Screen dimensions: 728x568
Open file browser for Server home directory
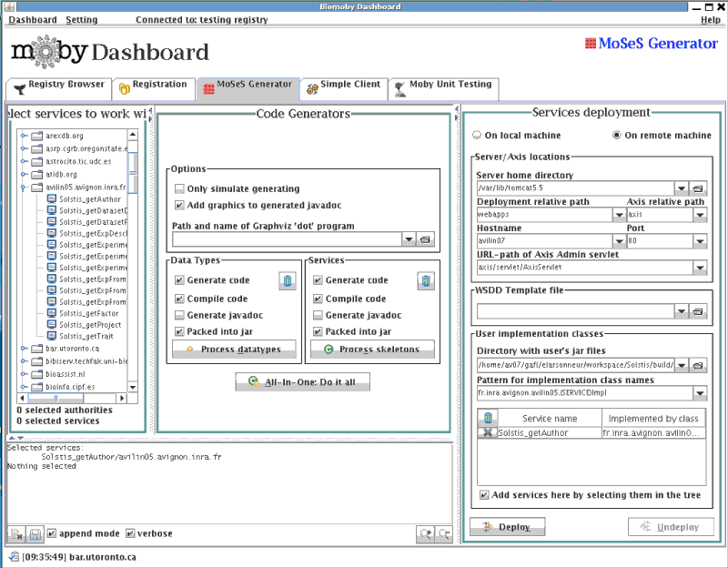click(x=699, y=188)
